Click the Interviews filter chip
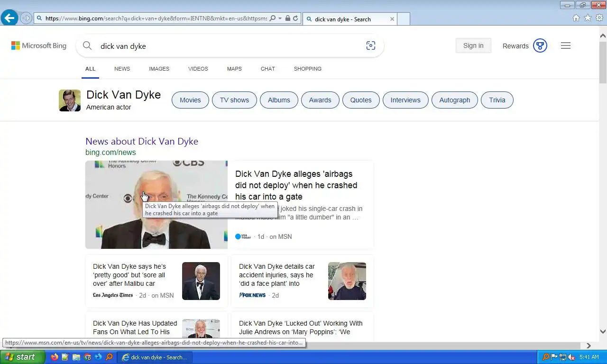 tap(405, 100)
